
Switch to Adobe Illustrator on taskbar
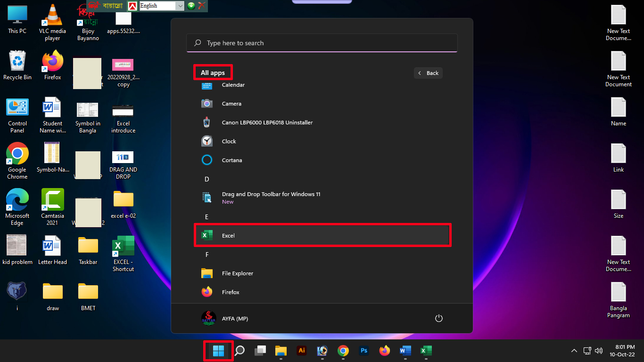[302, 351]
